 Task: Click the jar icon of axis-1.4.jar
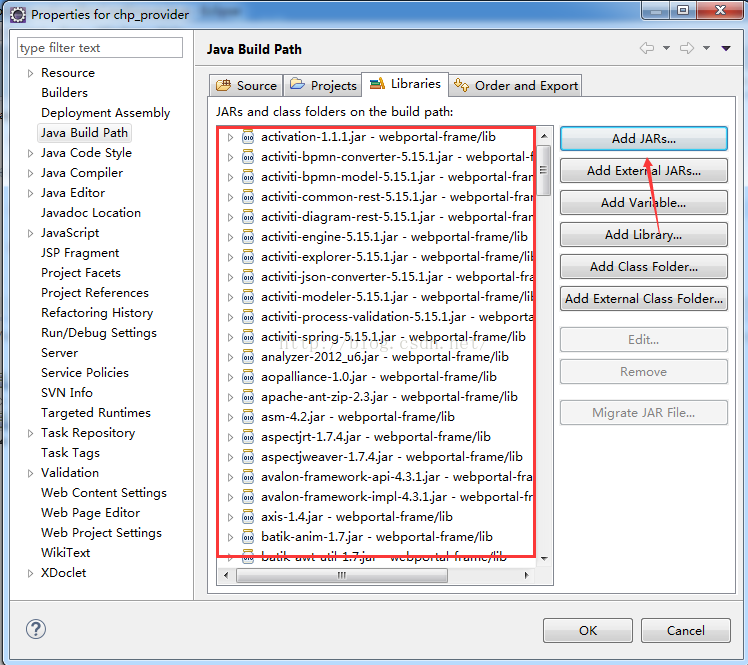point(248,517)
